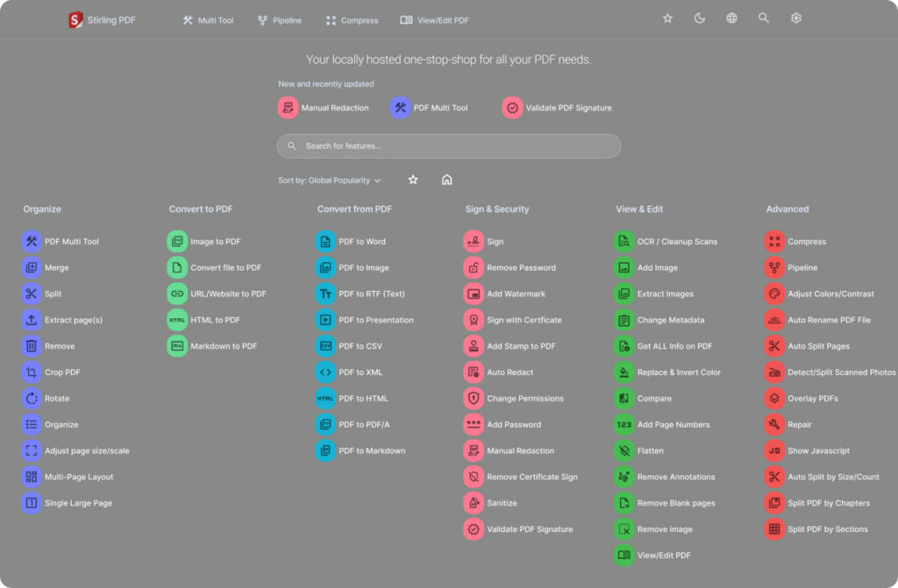Click the Change Permissions shield icon

pos(474,399)
